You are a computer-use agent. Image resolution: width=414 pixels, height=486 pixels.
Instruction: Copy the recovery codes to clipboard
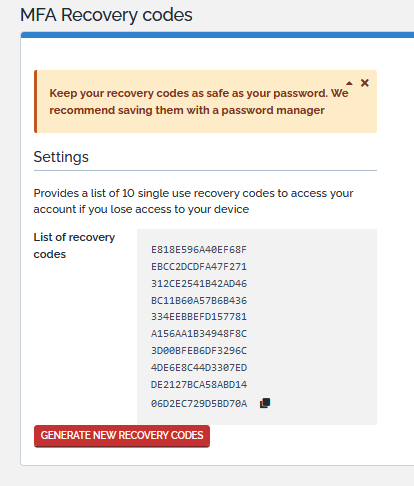coord(265,403)
